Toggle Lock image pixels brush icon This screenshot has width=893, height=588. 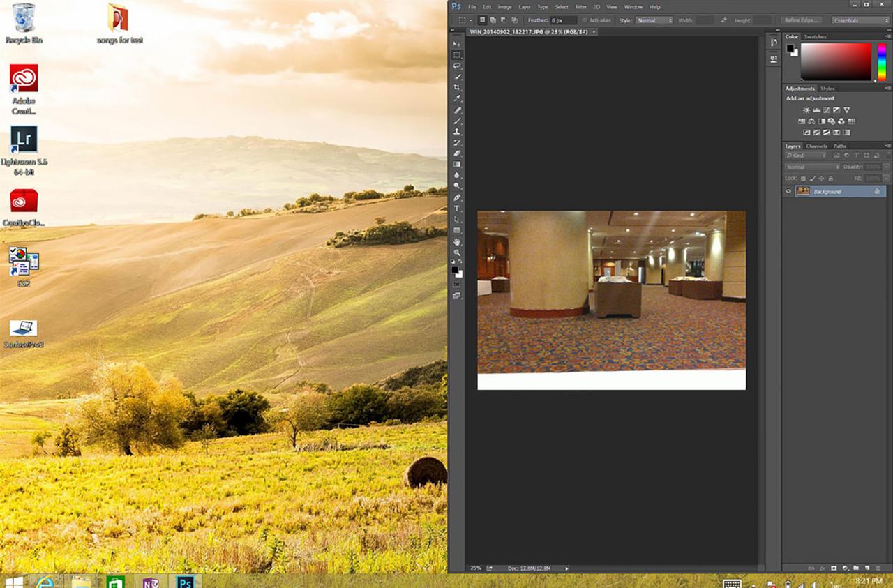[x=811, y=179]
